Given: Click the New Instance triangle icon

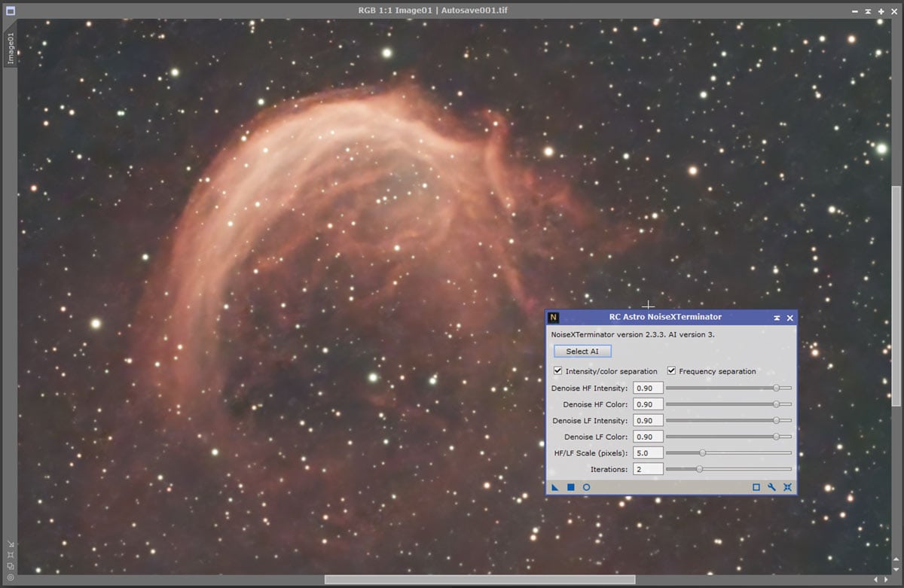Looking at the screenshot, I should (x=555, y=488).
